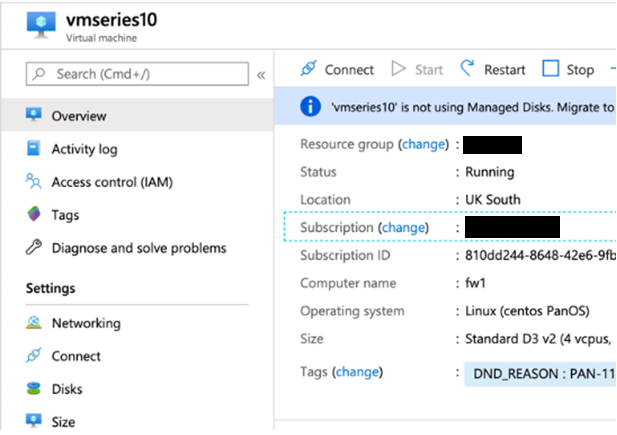This screenshot has width=617, height=435.
Task: Click the Diagnose and solve problems wrench icon
Action: (x=34, y=248)
